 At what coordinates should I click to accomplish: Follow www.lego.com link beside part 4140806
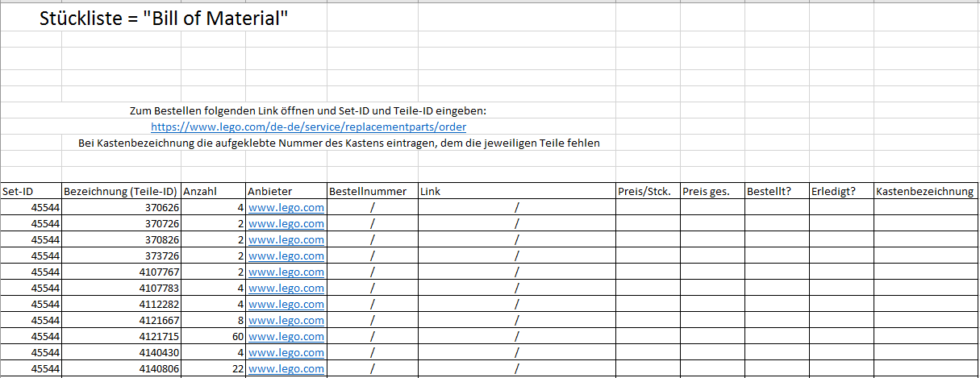coord(286,368)
